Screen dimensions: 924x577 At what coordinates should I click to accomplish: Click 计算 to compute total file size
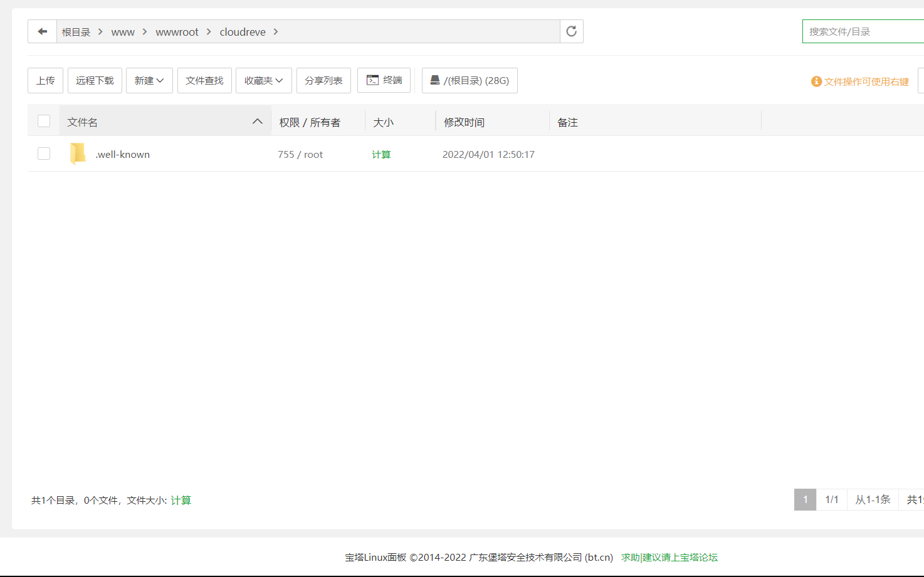[x=181, y=500]
